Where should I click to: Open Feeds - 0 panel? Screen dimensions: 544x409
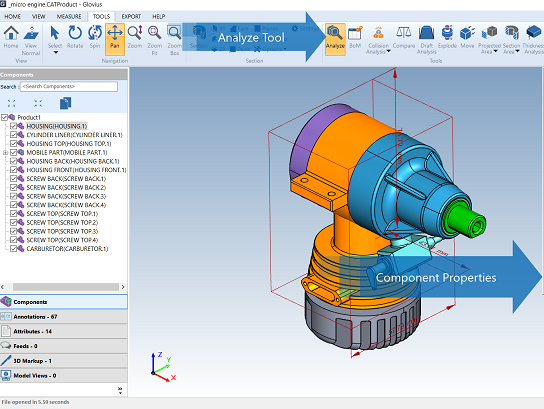(64, 346)
